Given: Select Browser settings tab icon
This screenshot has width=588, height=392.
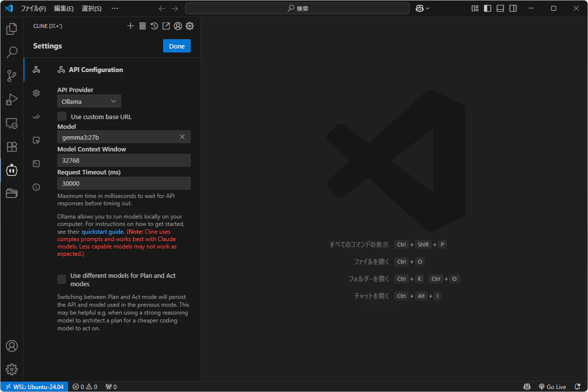Looking at the screenshot, I should [36, 140].
